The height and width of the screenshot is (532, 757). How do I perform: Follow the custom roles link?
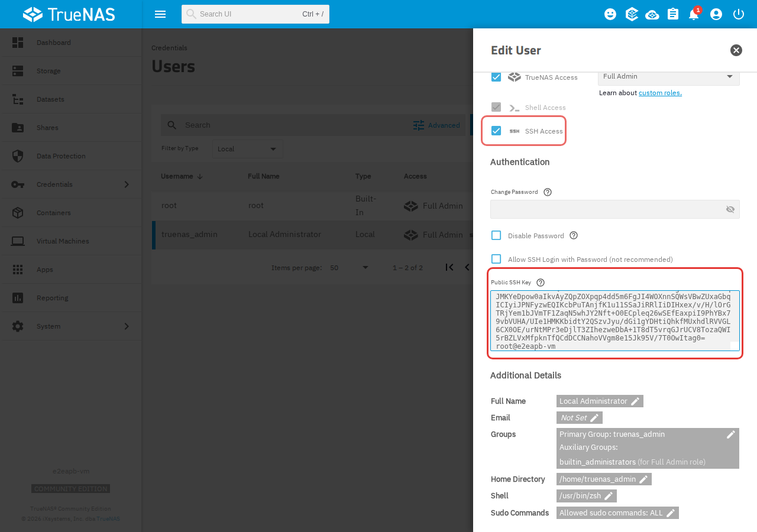coord(660,93)
